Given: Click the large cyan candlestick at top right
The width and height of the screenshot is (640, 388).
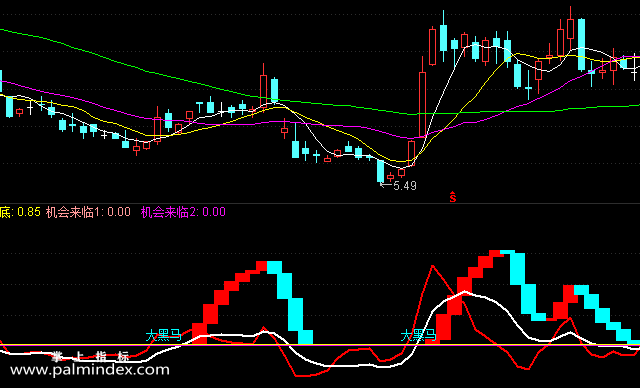Looking at the screenshot, I should tap(581, 44).
